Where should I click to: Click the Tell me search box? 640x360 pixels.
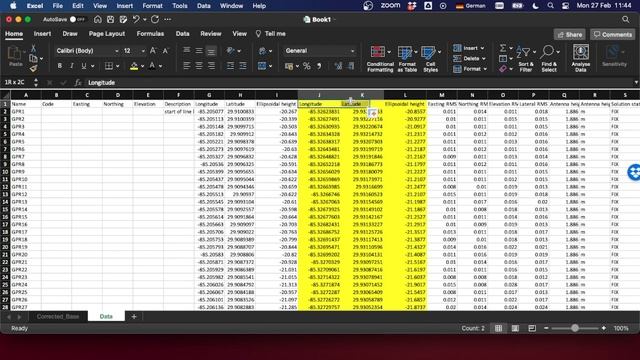pyautogui.click(x=271, y=33)
